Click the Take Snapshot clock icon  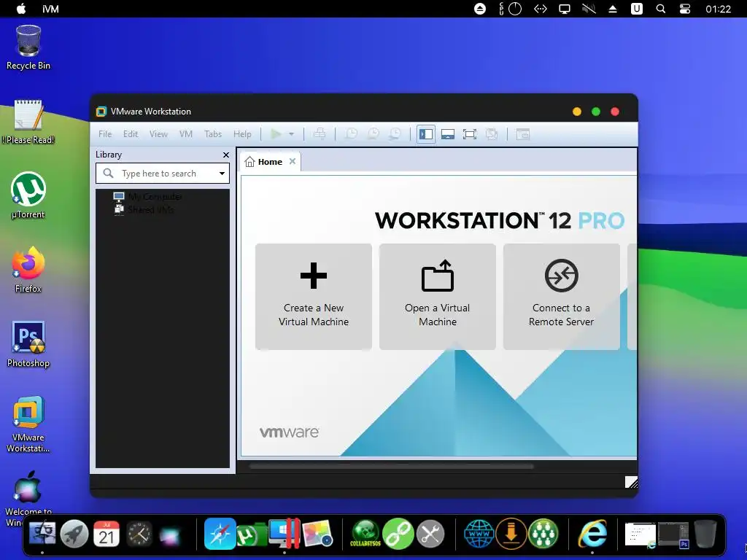click(351, 134)
